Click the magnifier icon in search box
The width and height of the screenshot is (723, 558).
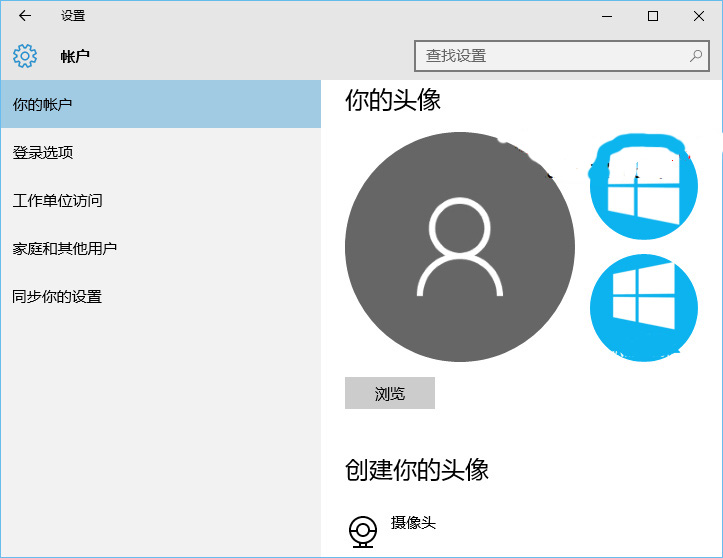point(696,56)
